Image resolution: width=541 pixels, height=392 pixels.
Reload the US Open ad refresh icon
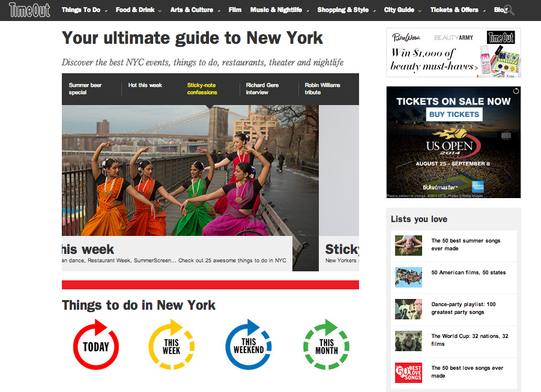pos(516,91)
